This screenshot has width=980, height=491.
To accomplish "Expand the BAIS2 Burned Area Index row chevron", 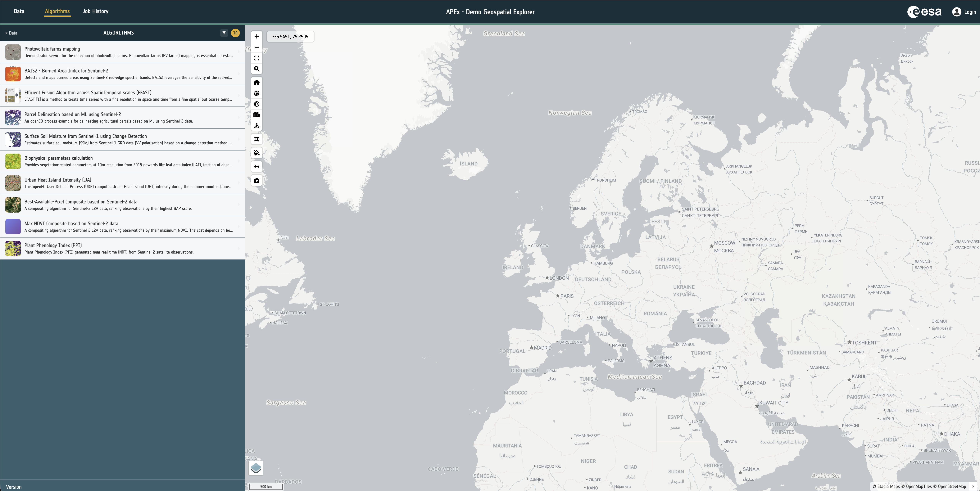I will click(x=238, y=74).
